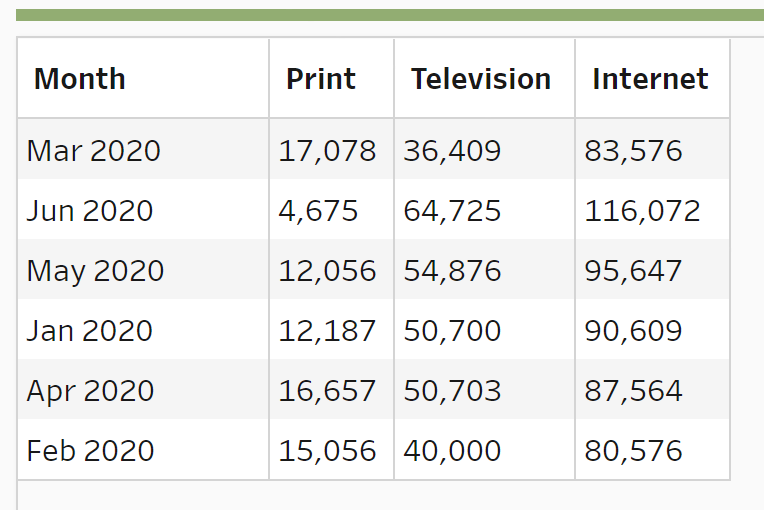
Task: Select the Print cell showing 4,675
Action: coord(318,211)
